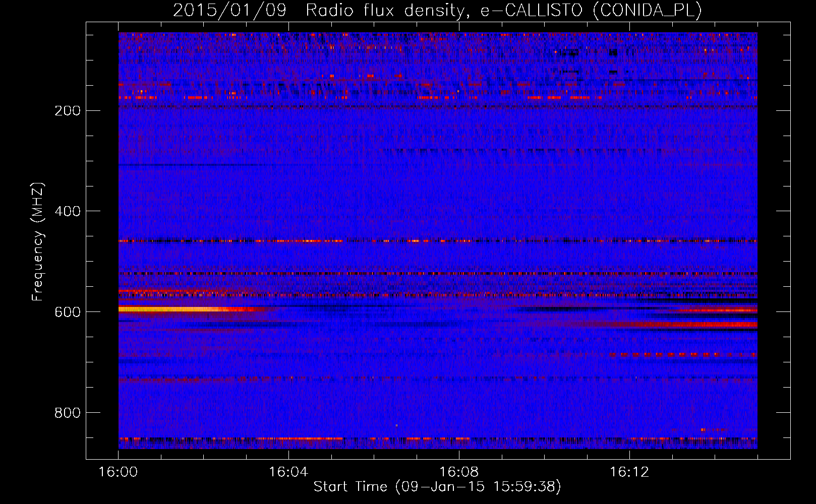Click the Start Time axis caption
The width and height of the screenshot is (816, 504).
(x=437, y=487)
